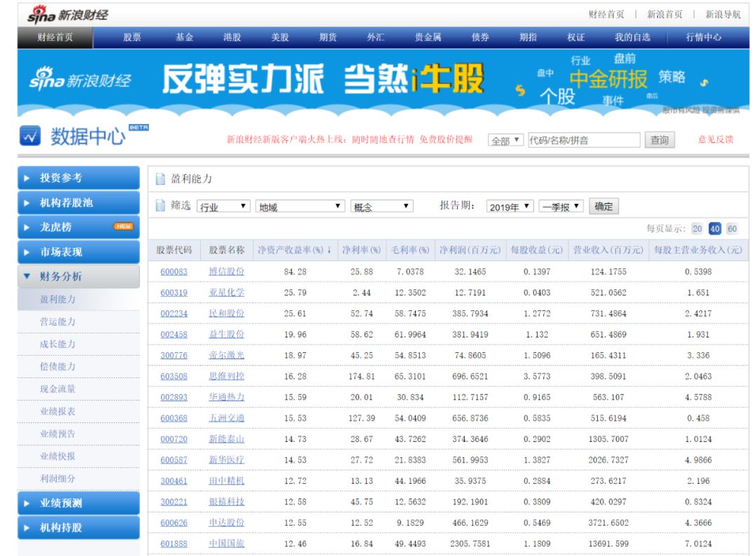
Task: Click the 新浪首页 top link
Action: click(665, 15)
